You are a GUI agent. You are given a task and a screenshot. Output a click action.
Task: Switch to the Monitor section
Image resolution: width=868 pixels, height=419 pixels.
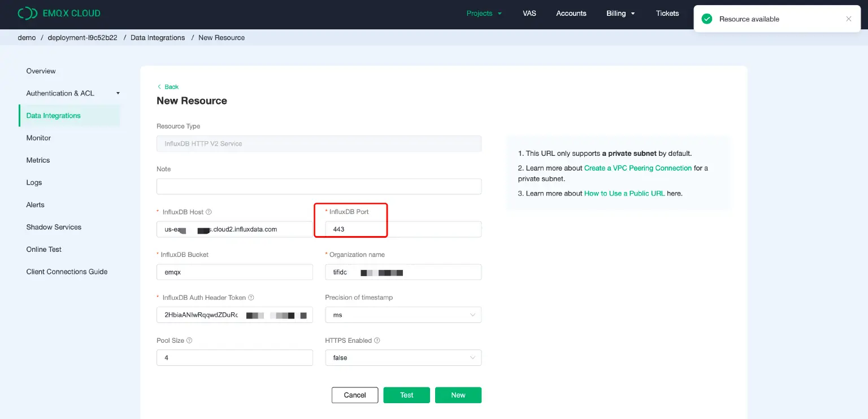click(x=38, y=138)
